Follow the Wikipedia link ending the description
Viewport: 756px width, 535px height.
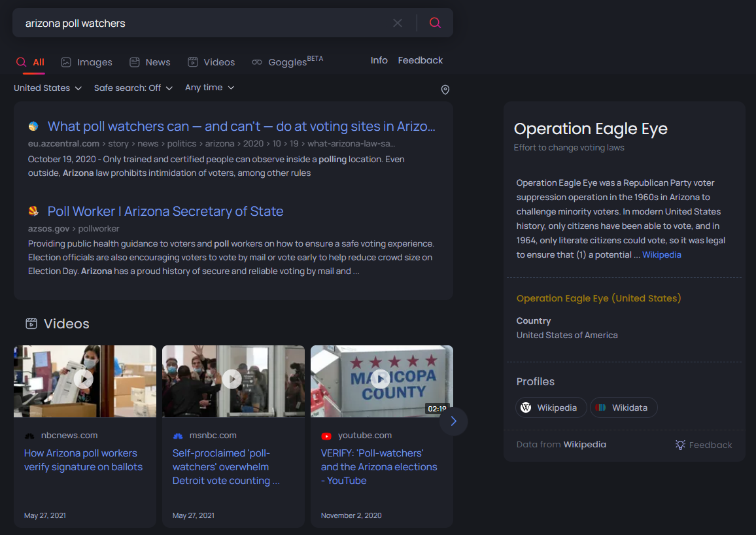click(x=662, y=254)
